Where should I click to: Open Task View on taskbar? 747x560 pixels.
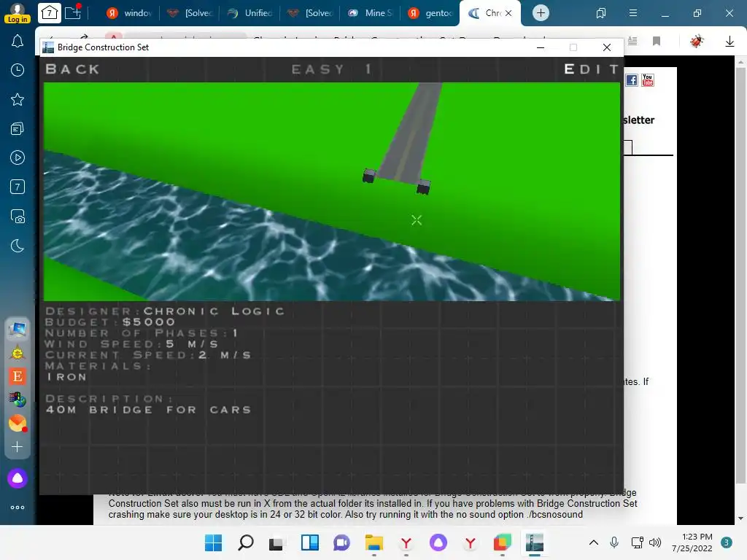[276, 542]
